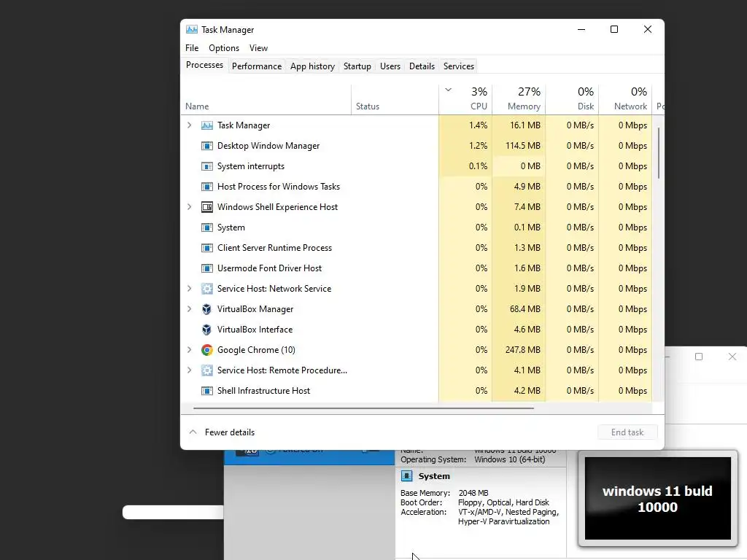Sort by the Disk column header

(572, 99)
